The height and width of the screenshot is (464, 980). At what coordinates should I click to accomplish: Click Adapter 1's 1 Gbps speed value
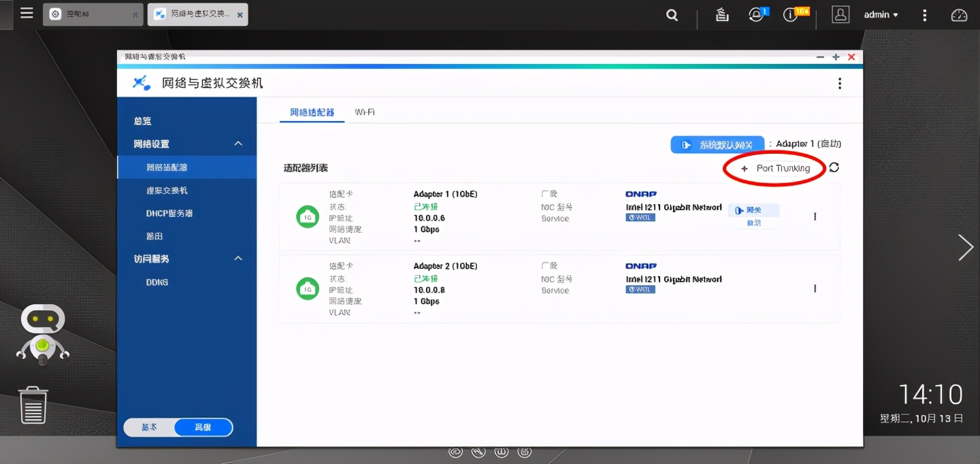point(427,230)
